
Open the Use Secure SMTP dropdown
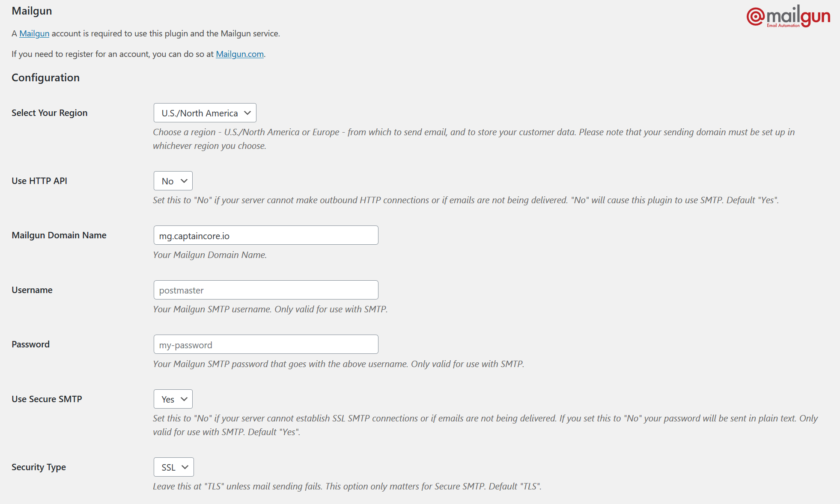click(173, 399)
